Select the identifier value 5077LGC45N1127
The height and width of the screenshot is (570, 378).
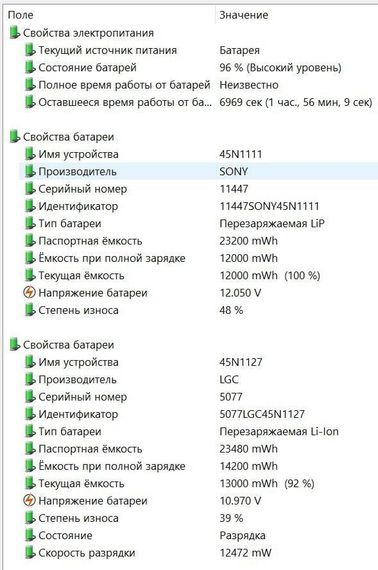[x=262, y=414]
